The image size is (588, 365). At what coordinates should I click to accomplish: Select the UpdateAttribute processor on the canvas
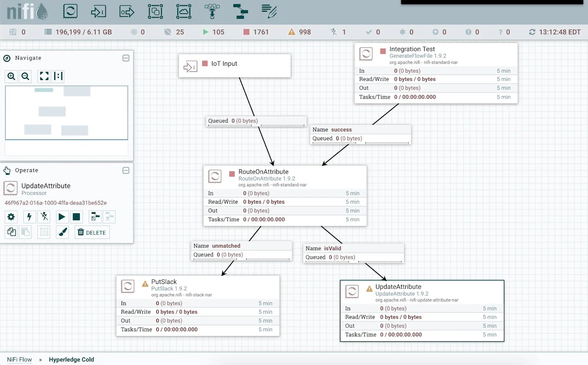[422, 311]
